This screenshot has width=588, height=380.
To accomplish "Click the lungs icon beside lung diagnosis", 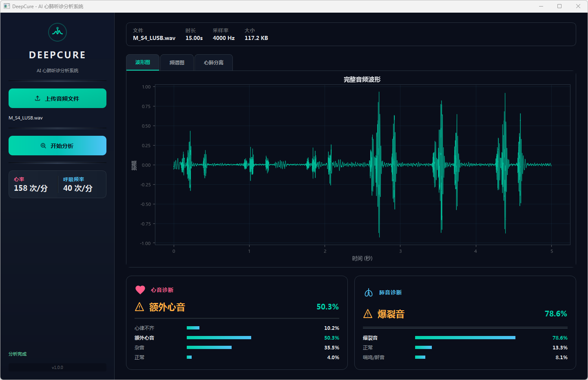I will [x=369, y=293].
